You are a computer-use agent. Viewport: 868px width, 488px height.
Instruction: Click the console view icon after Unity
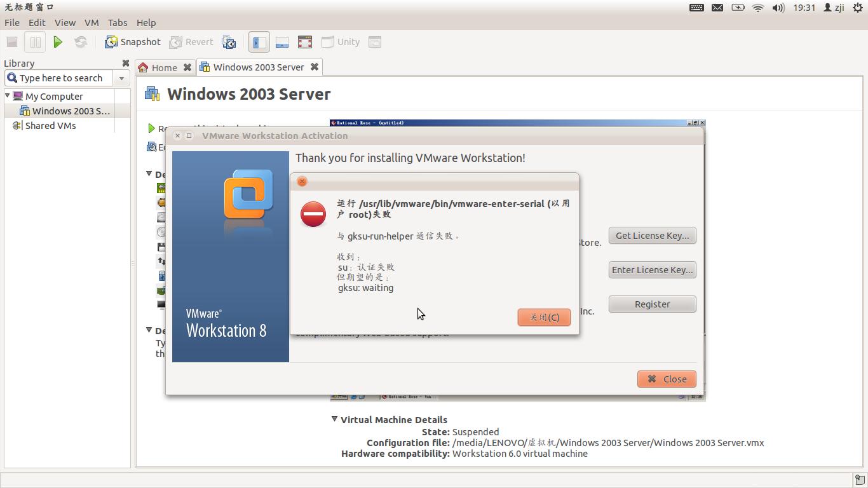(x=375, y=42)
